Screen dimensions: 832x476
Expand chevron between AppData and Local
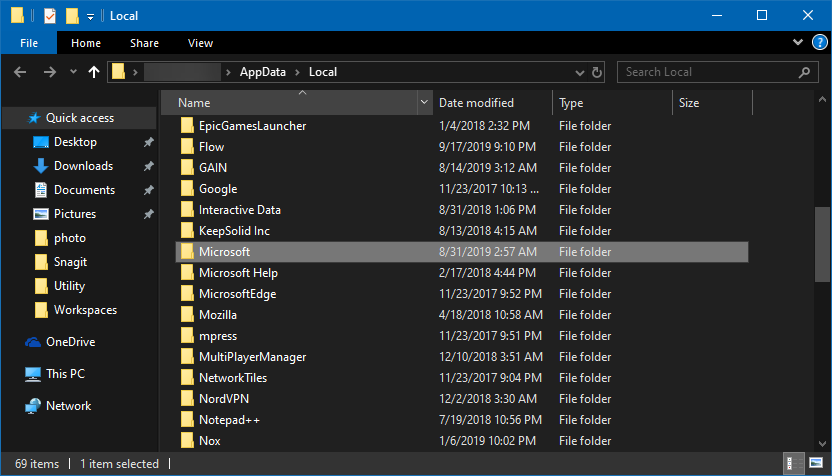tap(297, 72)
